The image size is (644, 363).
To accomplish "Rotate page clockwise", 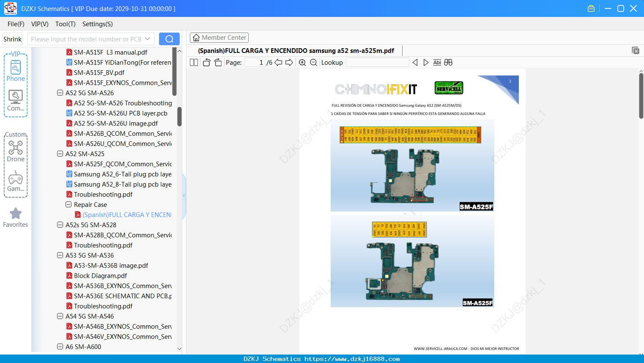I will click(x=218, y=63).
